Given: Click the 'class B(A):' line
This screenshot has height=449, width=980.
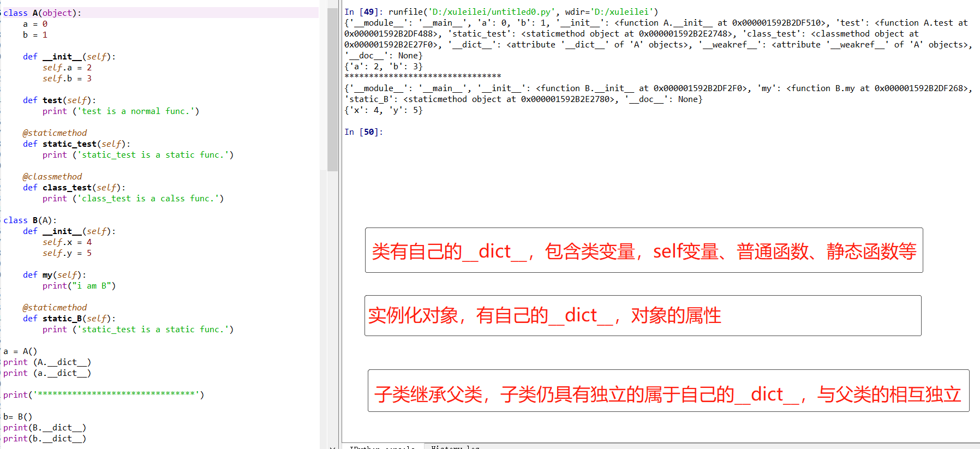Looking at the screenshot, I should (30, 220).
